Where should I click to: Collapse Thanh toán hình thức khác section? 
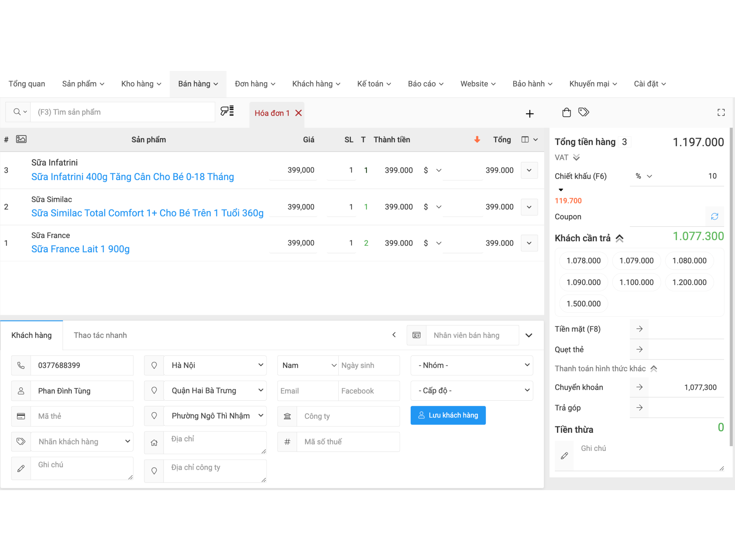[653, 369]
